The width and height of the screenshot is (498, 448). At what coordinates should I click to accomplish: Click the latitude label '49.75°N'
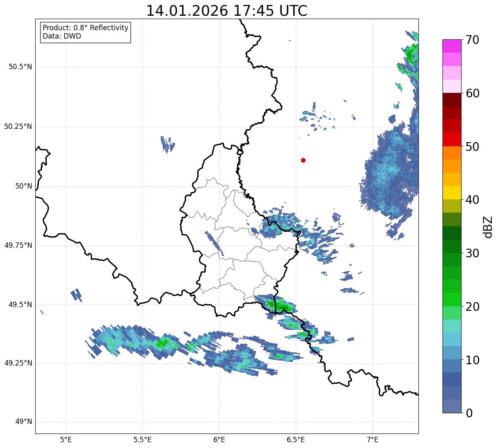pyautogui.click(x=18, y=245)
